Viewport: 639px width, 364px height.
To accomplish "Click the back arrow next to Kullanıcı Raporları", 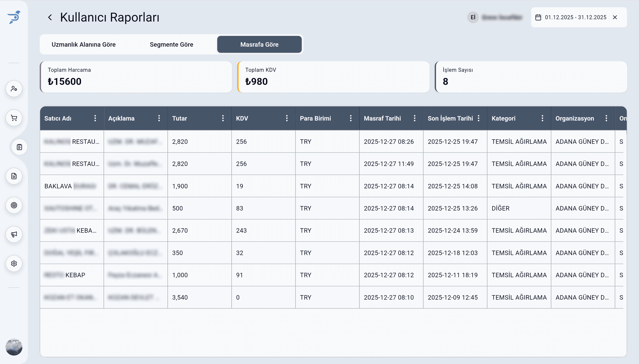I will [x=50, y=17].
